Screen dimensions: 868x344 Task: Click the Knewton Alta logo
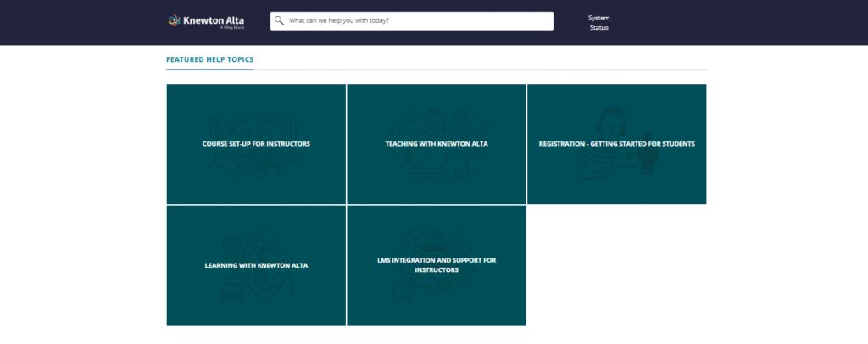click(206, 21)
